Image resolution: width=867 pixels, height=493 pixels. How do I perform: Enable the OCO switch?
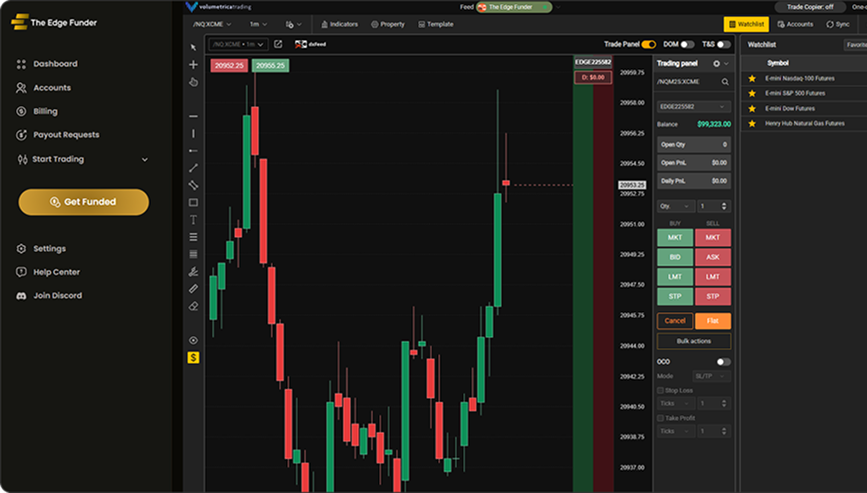pos(723,362)
